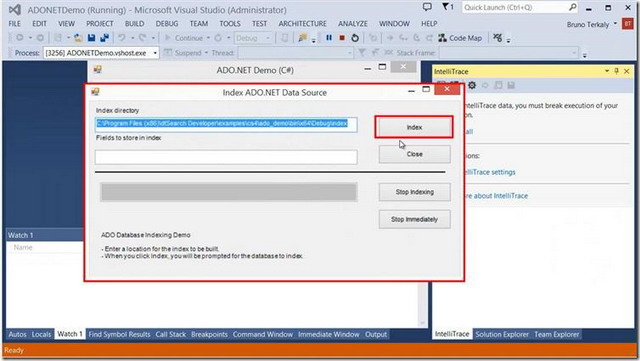The width and height of the screenshot is (640, 361).
Task: Open the Process combo box
Action: coord(101,53)
